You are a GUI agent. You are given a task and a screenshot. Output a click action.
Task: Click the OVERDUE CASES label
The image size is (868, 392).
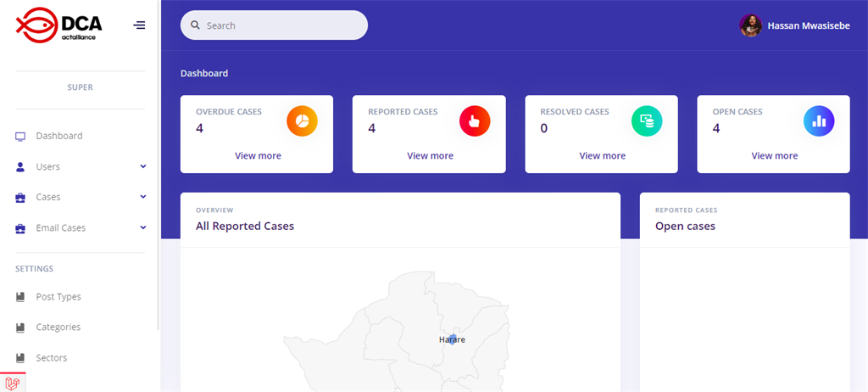click(229, 112)
